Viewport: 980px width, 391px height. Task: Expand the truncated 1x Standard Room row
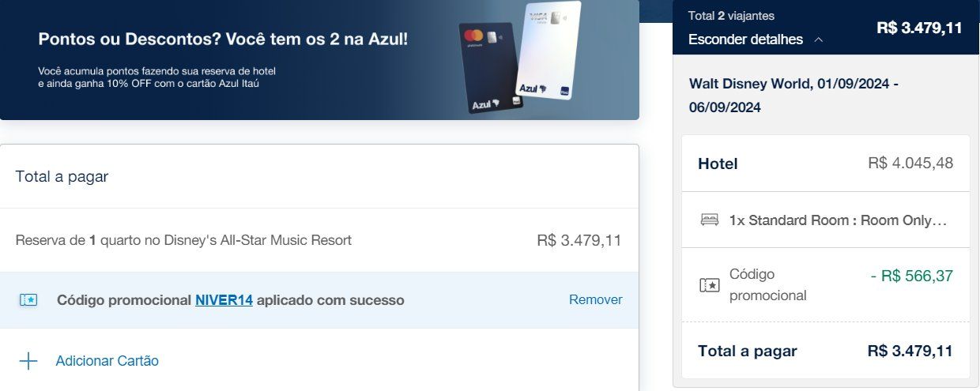[x=826, y=220]
